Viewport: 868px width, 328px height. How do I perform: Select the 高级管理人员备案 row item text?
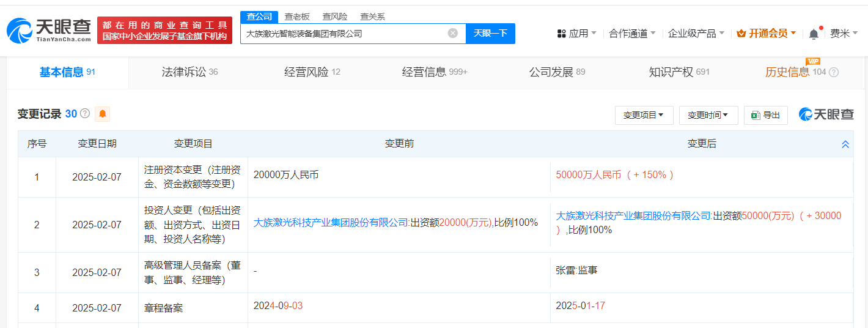click(x=193, y=272)
